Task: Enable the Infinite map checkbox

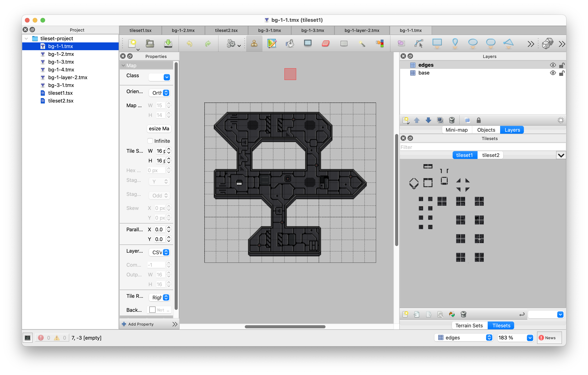Action: coord(150,141)
